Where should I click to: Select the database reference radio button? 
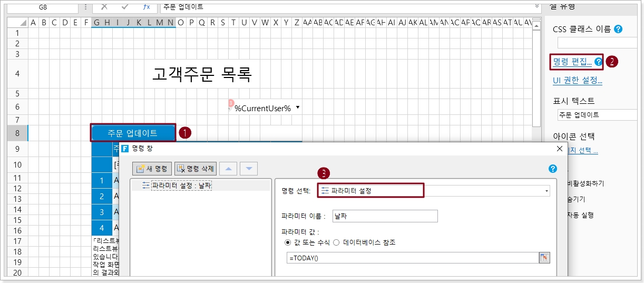[336, 242]
